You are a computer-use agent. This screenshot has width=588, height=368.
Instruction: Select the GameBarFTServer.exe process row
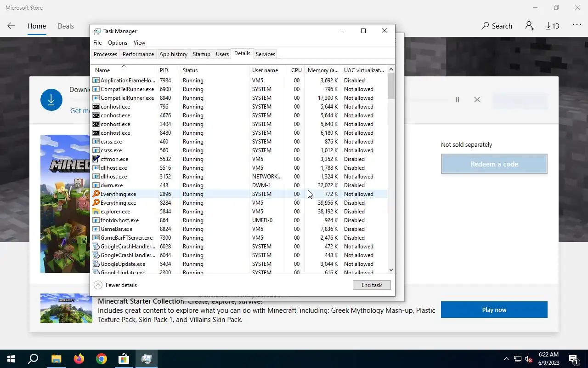(239, 238)
